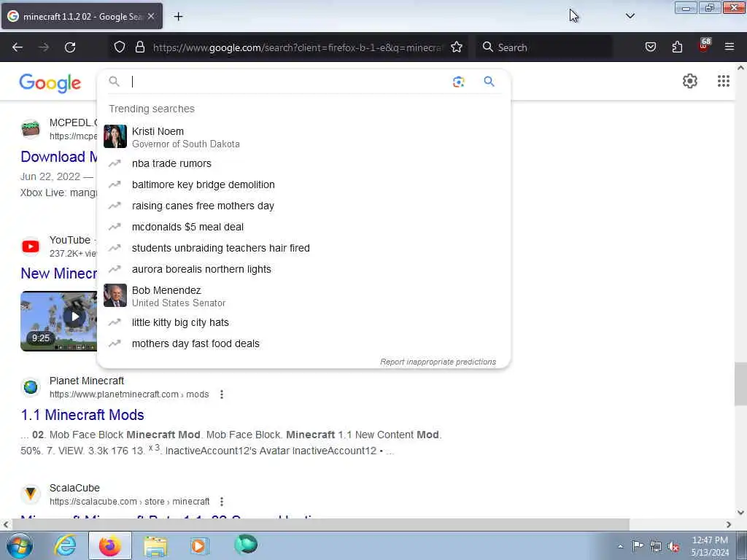This screenshot has height=560, width=747.
Task: Click the Planet Minecraft globe favicon
Action: 31,386
